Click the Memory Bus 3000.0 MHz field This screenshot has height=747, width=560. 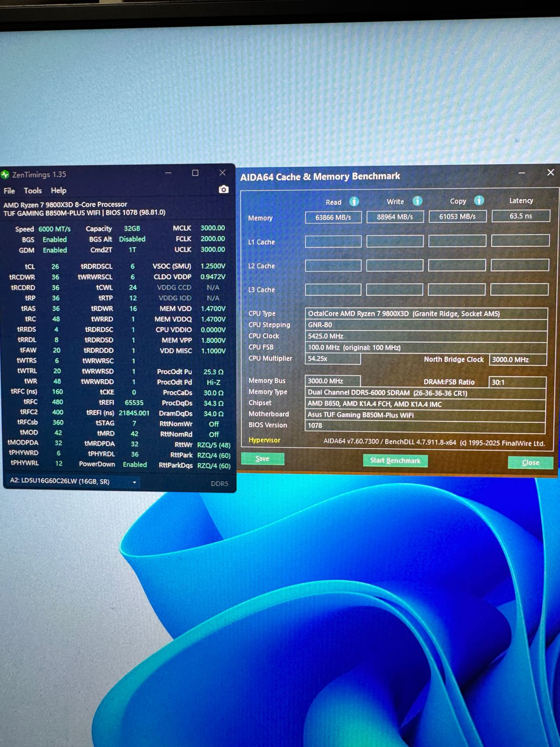click(x=332, y=381)
